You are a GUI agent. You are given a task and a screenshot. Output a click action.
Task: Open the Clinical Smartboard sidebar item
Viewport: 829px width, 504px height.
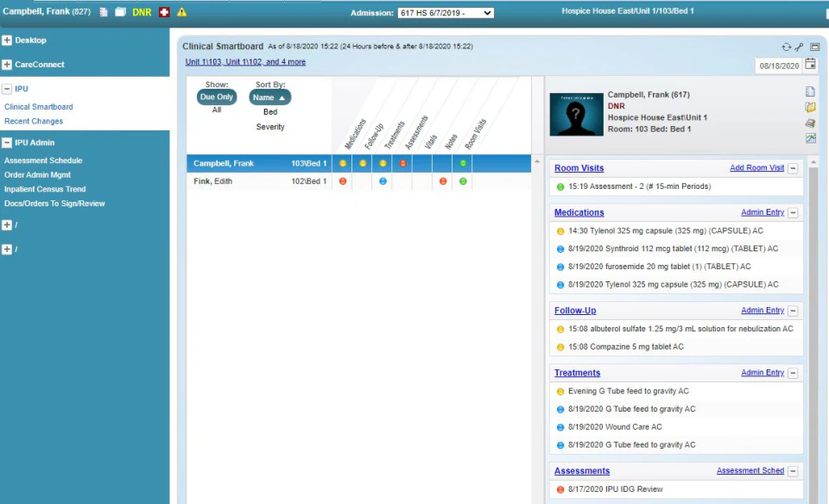coord(39,106)
